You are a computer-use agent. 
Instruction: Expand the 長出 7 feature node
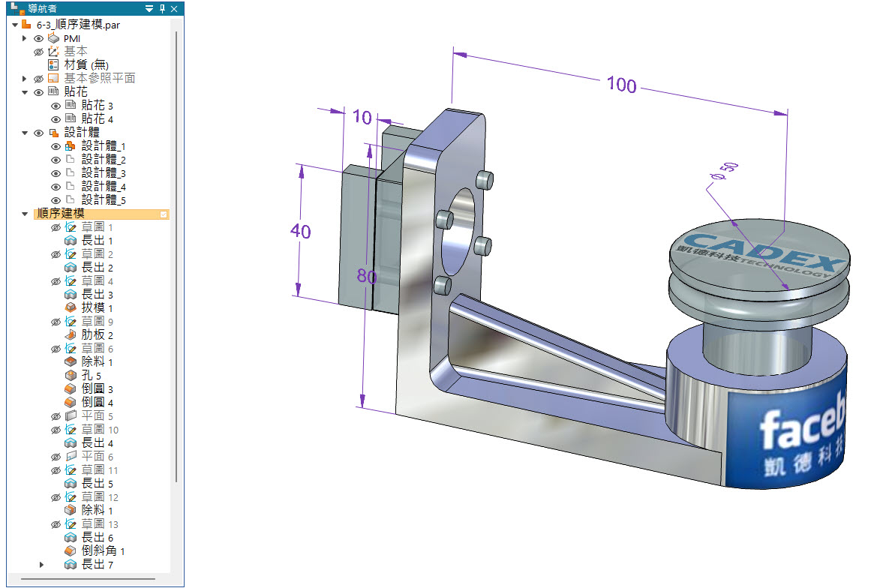(41, 565)
